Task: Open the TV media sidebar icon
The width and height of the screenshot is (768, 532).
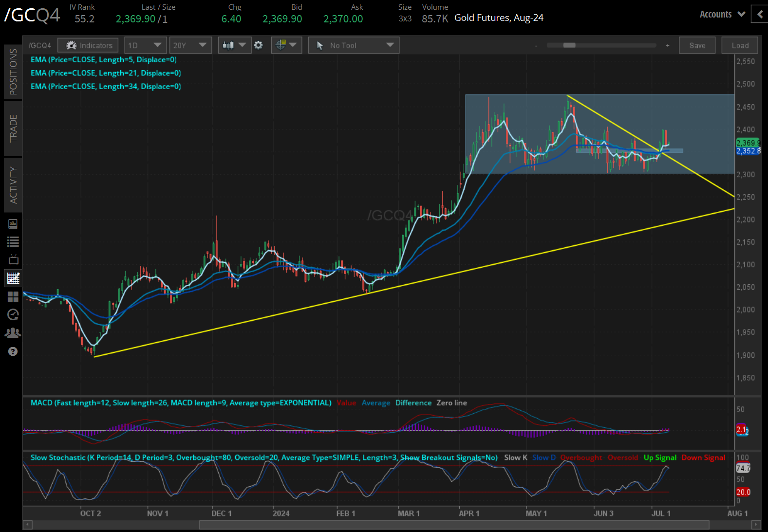Action: pos(13,259)
